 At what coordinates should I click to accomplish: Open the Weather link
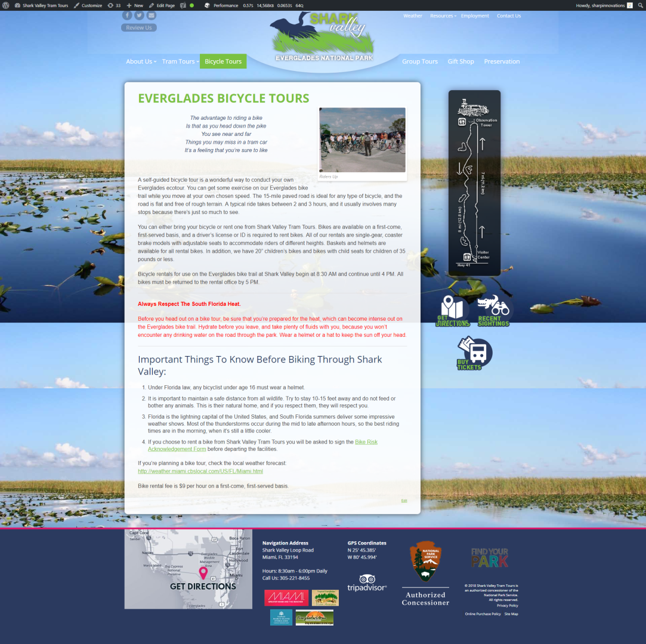pyautogui.click(x=412, y=16)
